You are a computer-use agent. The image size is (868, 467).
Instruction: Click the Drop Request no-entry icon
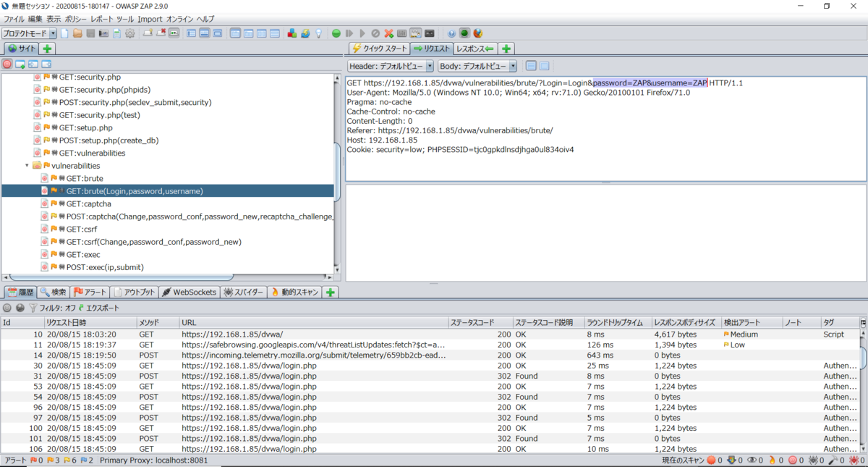pos(375,33)
